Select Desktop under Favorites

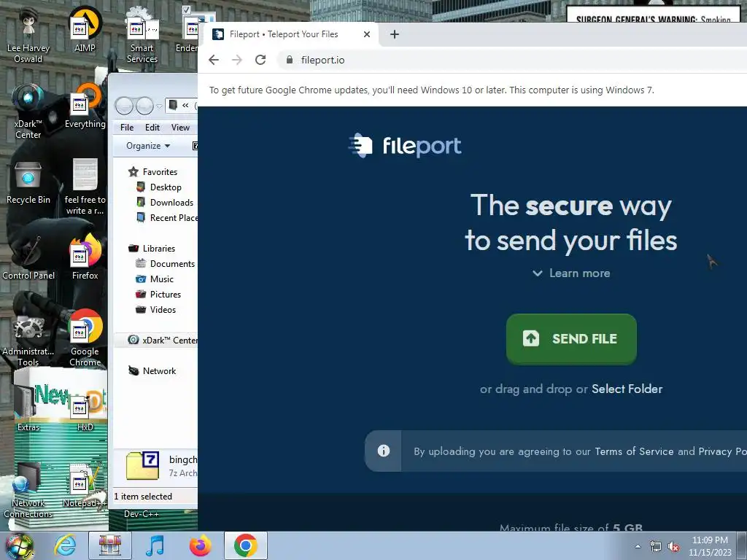point(159,187)
